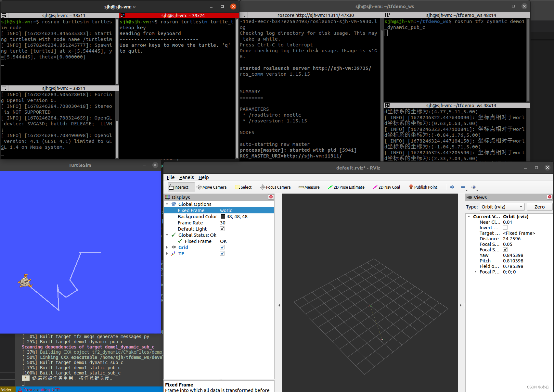This screenshot has height=392, width=554.
Task: Expand the TF display properties
Action: [167, 253]
